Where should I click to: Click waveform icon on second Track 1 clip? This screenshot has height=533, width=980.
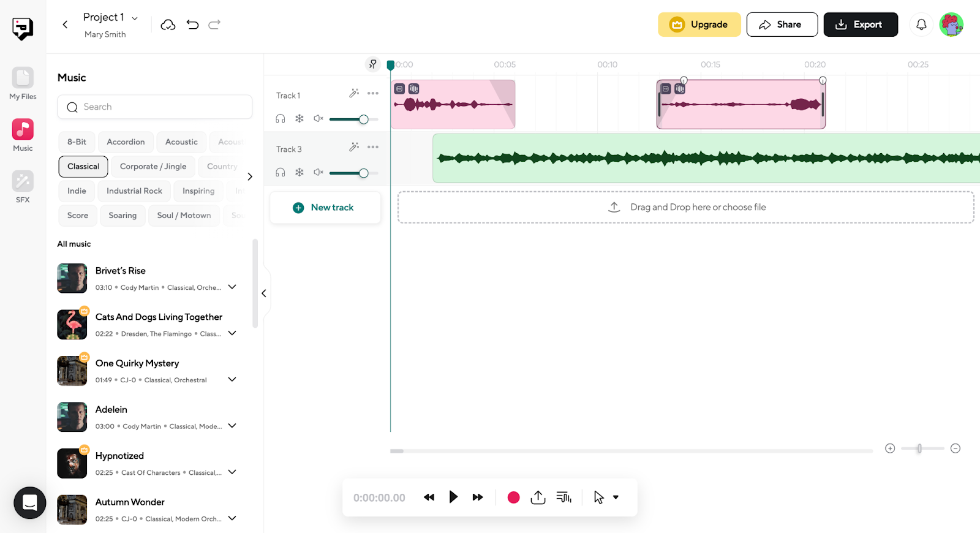point(680,89)
